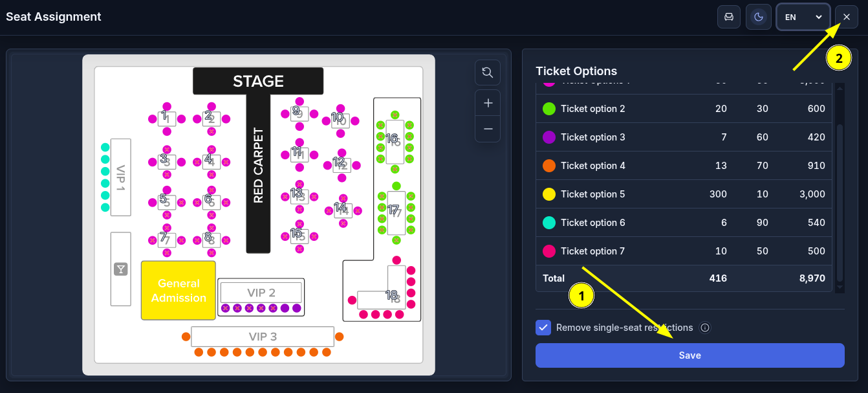The height and width of the screenshot is (393, 868).
Task: Click the VIP 3 table label
Action: 263,337
